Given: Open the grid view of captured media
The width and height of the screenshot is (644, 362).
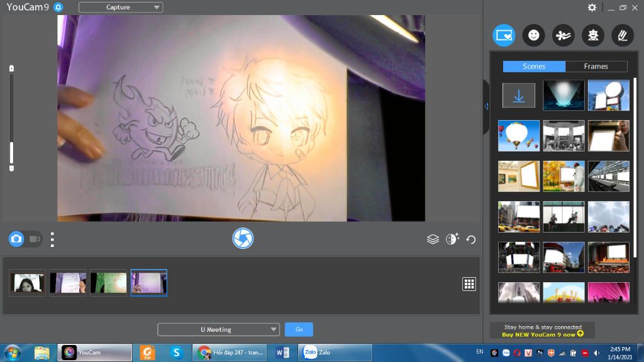Looking at the screenshot, I should click(469, 283).
